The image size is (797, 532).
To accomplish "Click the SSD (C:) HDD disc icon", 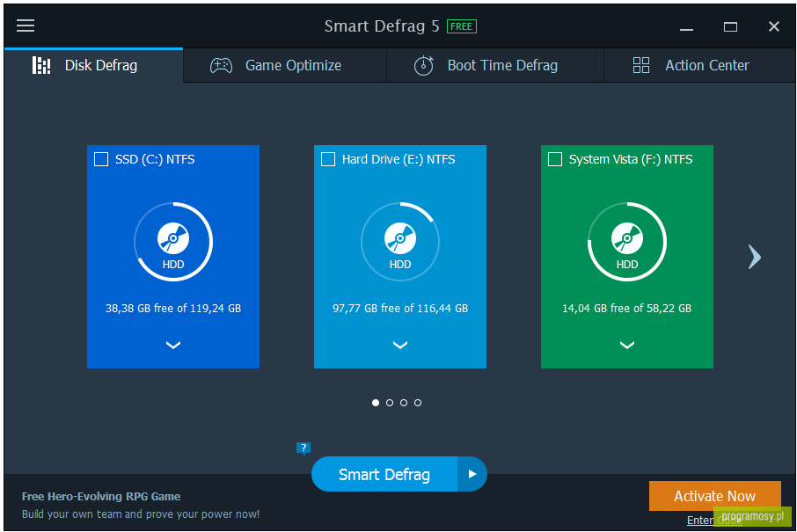I will (173, 237).
